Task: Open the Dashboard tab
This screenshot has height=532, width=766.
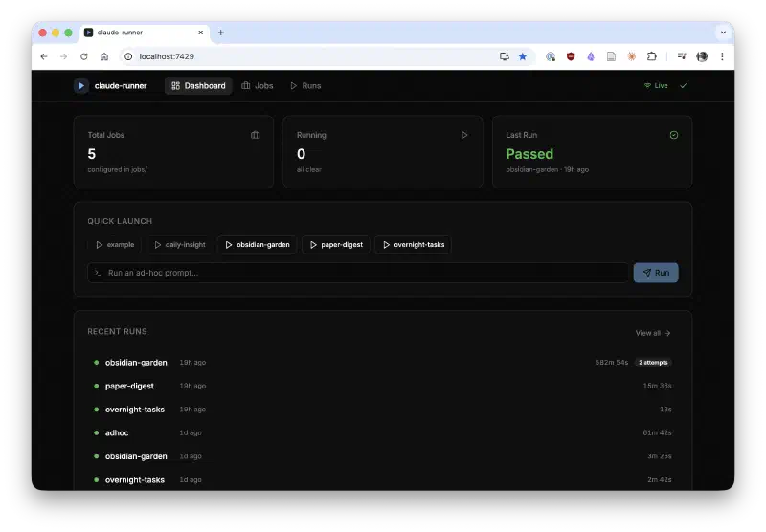Action: [x=198, y=86]
